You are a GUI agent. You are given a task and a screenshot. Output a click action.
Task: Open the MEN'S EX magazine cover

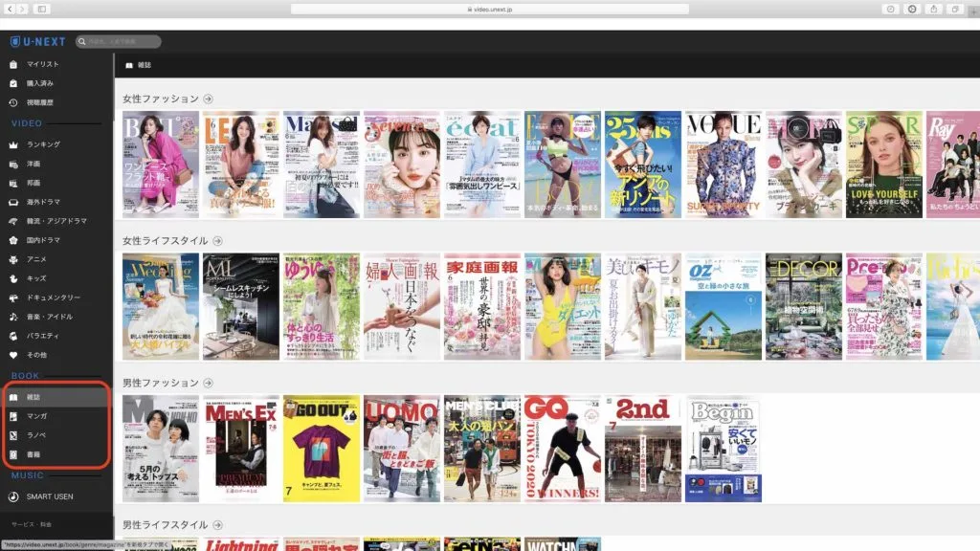point(240,449)
